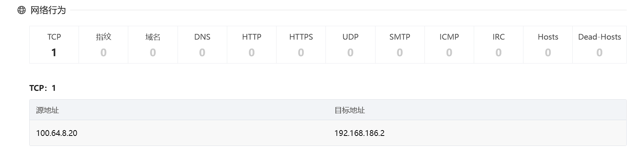Select source address 100.64.8.20
The image size is (644, 159).
click(x=57, y=133)
